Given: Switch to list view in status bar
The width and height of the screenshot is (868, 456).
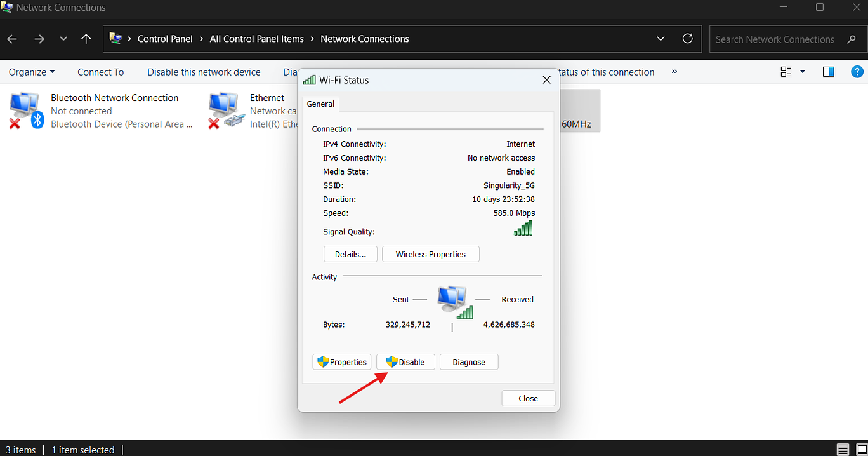Looking at the screenshot, I should click(845, 450).
